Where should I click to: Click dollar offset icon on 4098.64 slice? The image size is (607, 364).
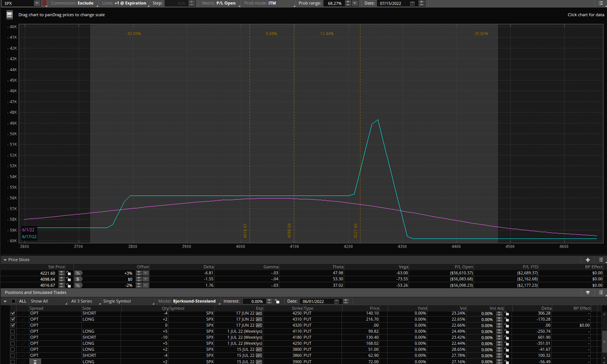pyautogui.click(x=78, y=279)
